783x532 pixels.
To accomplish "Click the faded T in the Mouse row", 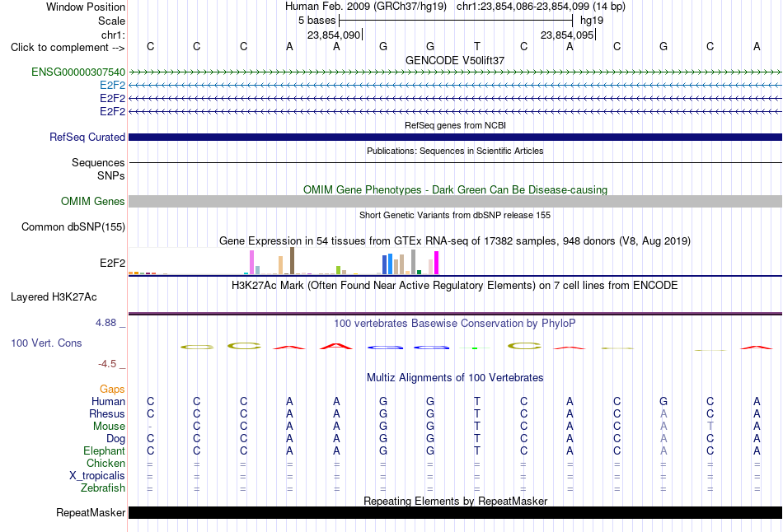I will 710,427.
